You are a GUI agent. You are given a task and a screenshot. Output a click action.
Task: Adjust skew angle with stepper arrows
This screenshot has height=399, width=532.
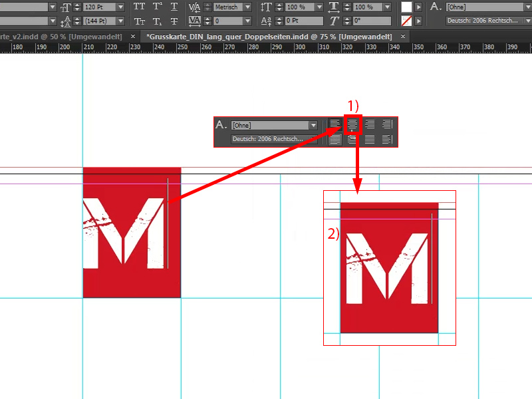point(346,21)
